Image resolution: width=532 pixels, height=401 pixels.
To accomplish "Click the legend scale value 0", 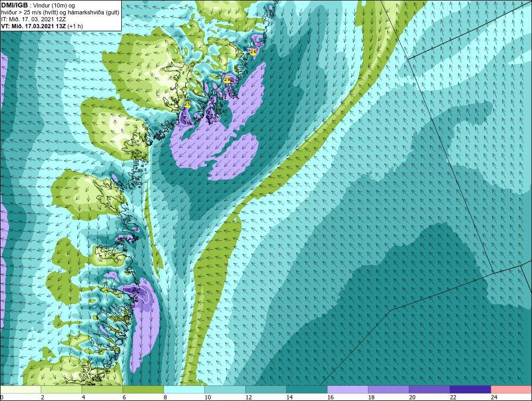I will (x=2, y=397).
